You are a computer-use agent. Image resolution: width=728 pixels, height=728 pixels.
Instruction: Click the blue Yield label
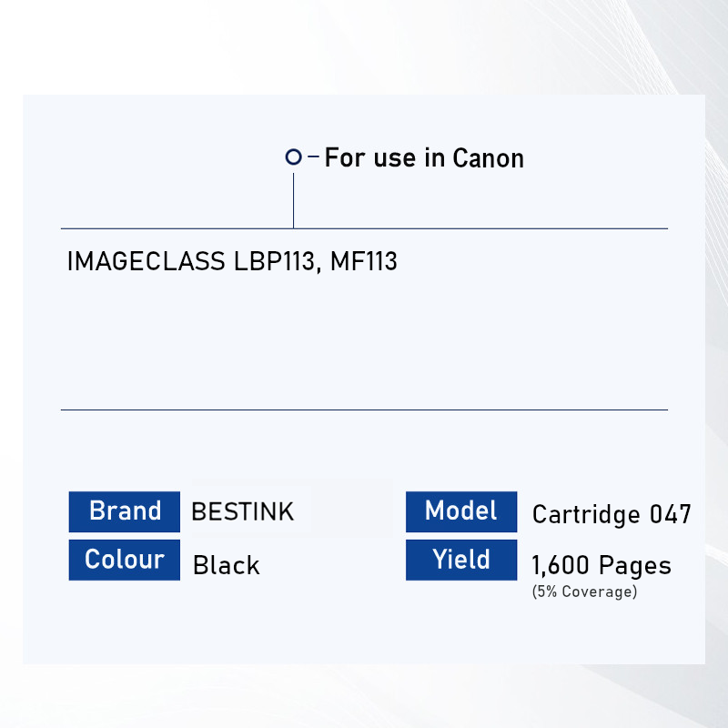[461, 559]
